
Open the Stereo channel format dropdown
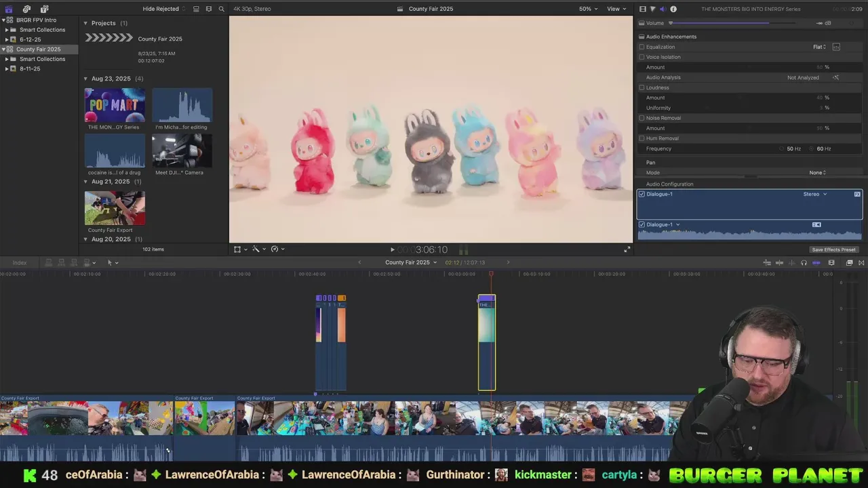point(815,195)
